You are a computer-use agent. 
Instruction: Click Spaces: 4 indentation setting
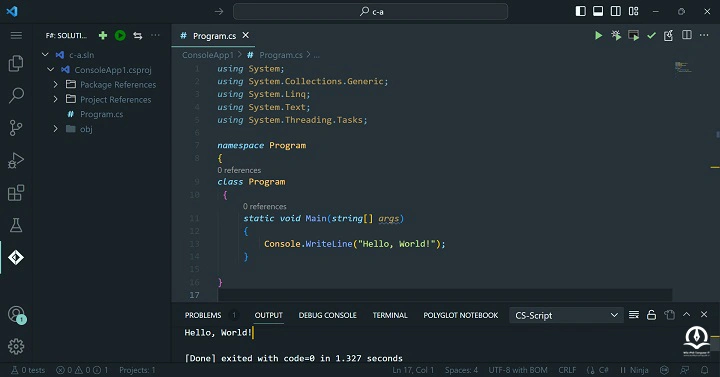coord(461,370)
